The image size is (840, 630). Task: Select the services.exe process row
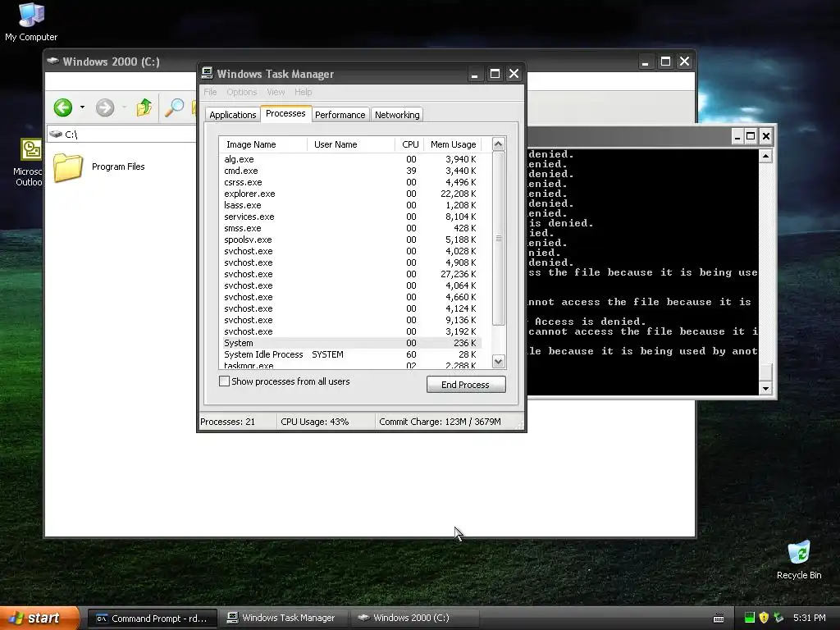(x=351, y=217)
